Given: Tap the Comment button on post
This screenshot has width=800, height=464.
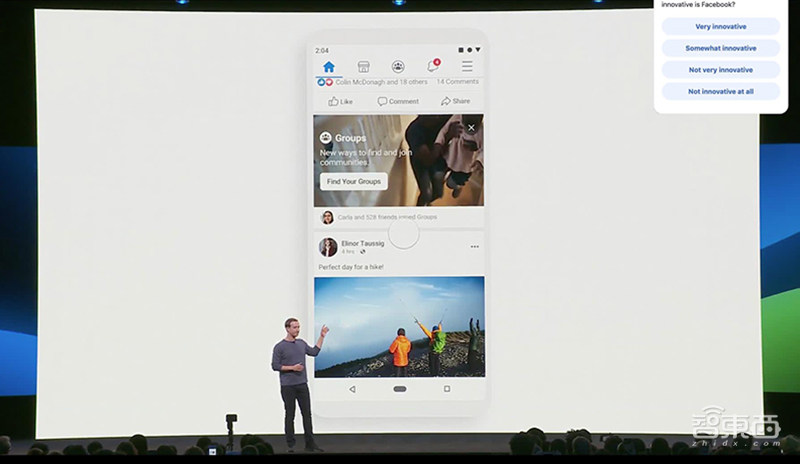Looking at the screenshot, I should pyautogui.click(x=398, y=101).
